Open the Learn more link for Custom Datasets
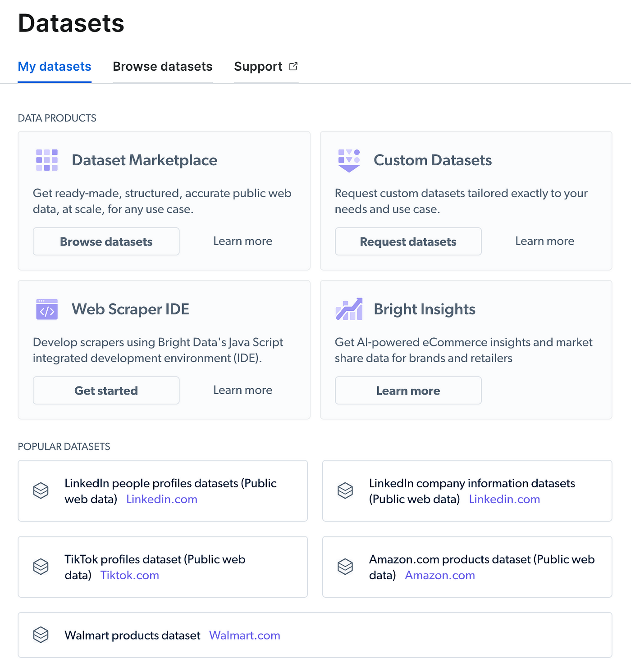 pos(544,241)
